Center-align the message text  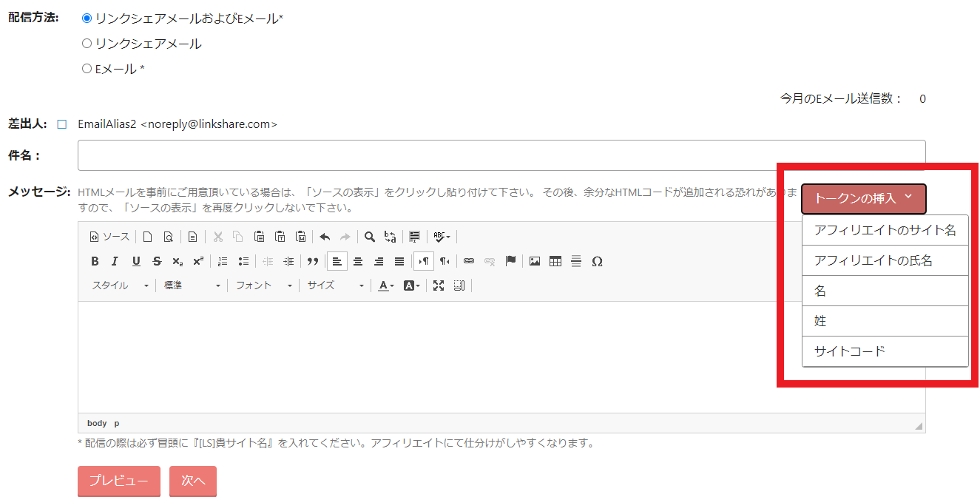click(358, 261)
